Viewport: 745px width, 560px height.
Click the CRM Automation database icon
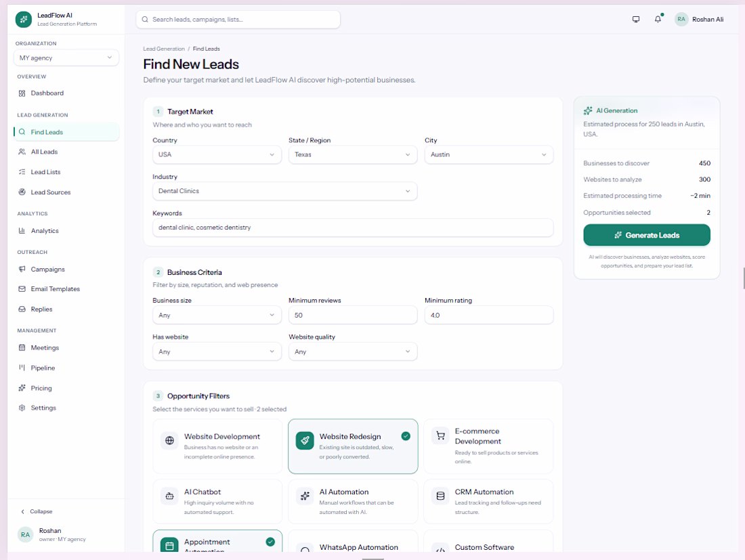click(440, 496)
